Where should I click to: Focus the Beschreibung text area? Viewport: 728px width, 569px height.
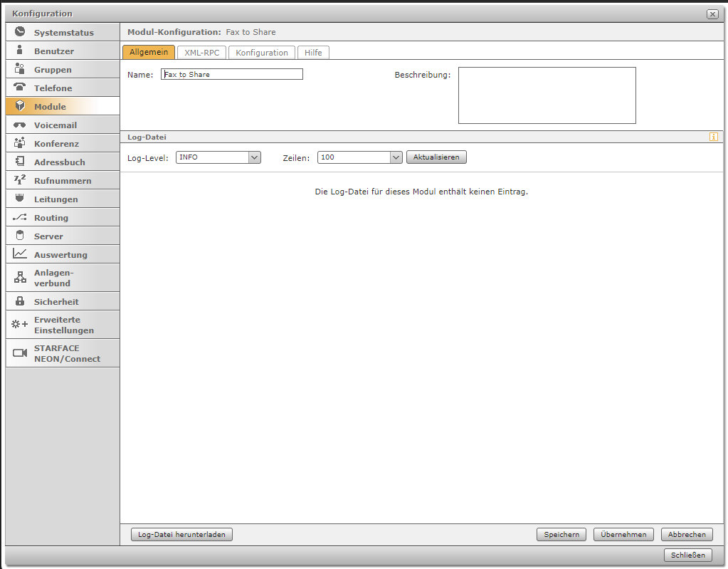[547, 95]
